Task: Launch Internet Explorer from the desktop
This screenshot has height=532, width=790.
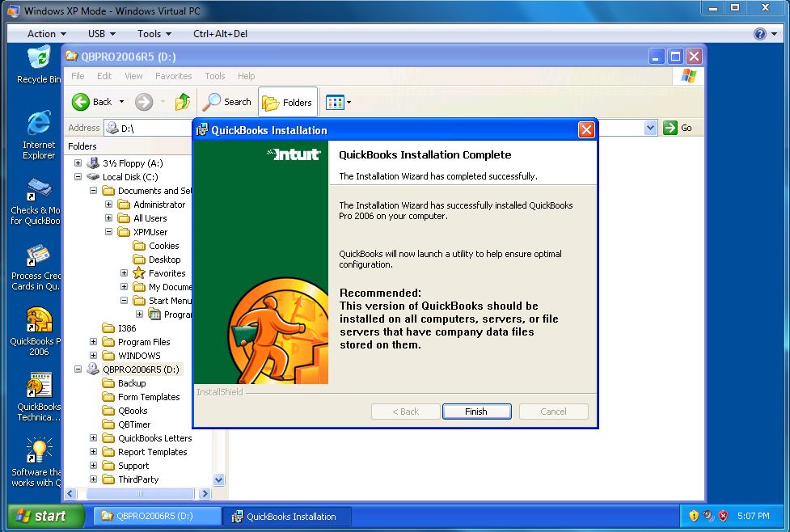Action: 38,135
